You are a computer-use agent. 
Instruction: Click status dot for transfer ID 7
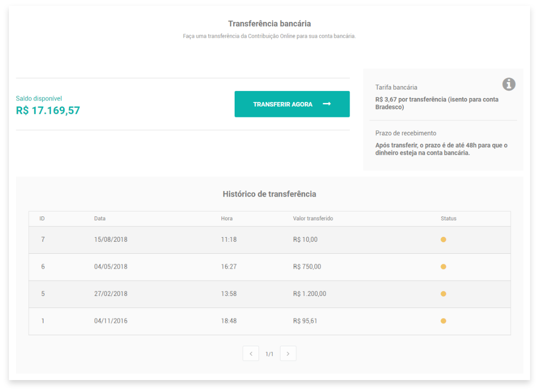pos(444,240)
